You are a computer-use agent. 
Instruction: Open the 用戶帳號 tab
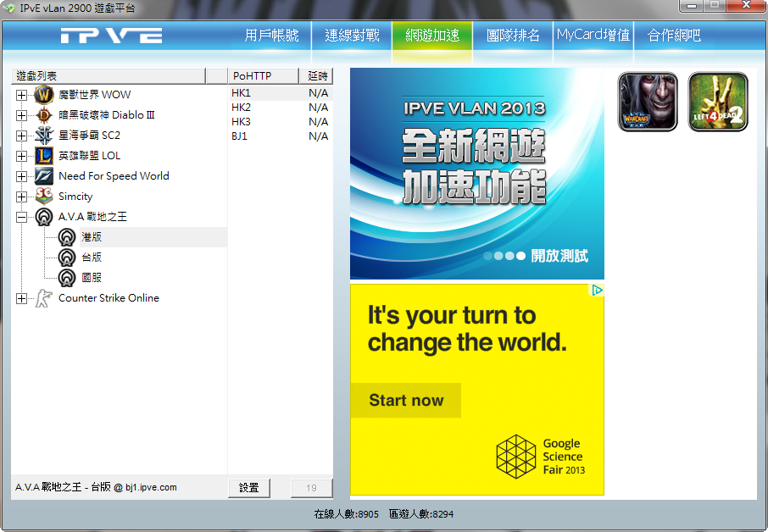point(272,36)
